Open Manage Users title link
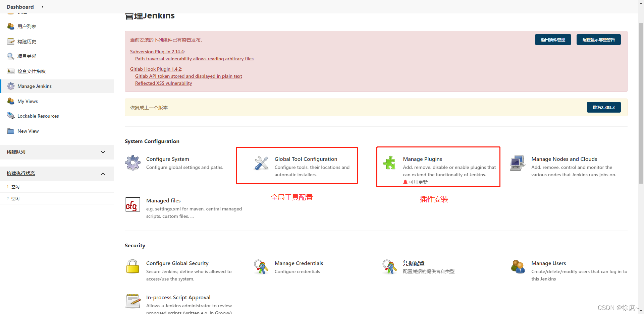The height and width of the screenshot is (314, 644). coord(549,263)
